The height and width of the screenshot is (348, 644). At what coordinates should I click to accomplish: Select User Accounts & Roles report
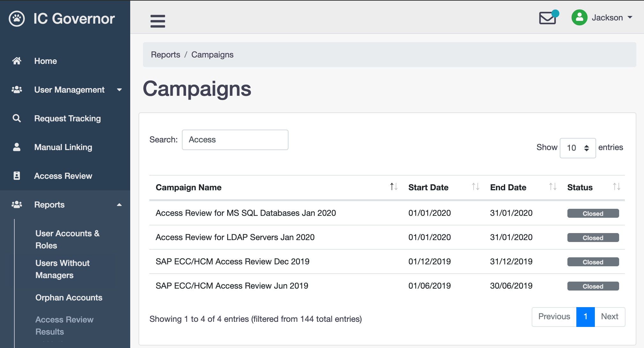click(x=68, y=239)
